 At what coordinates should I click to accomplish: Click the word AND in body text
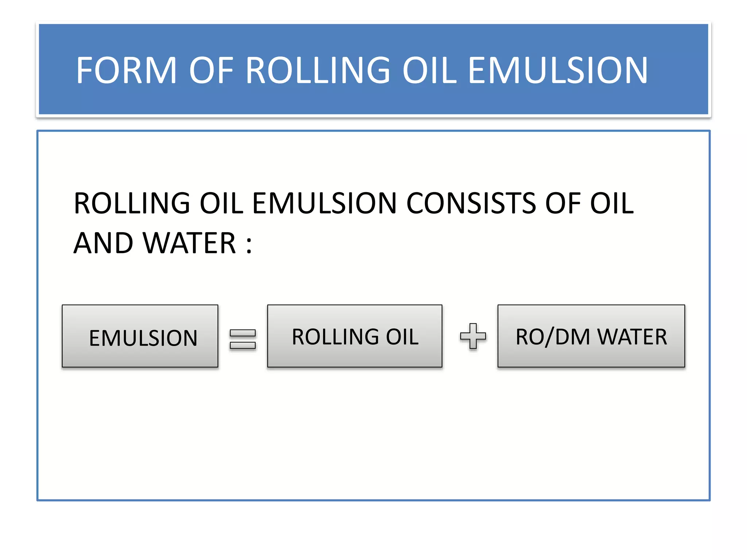coord(103,243)
